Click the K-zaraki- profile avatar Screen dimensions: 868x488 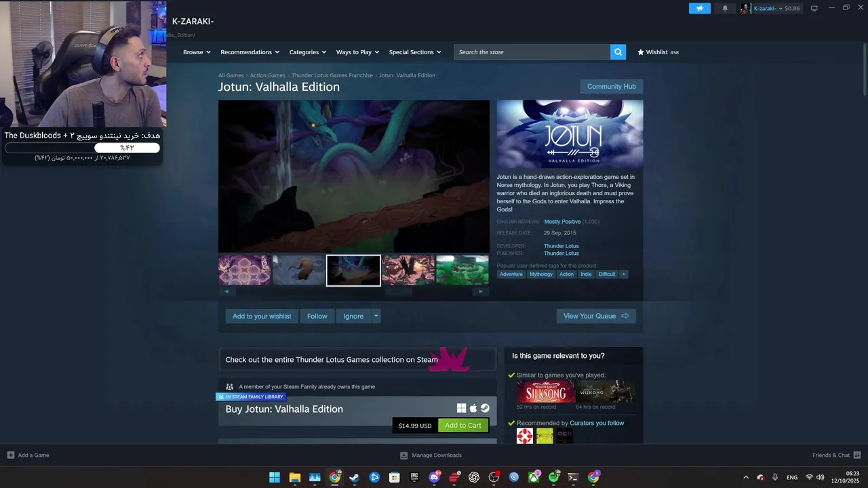tap(745, 8)
